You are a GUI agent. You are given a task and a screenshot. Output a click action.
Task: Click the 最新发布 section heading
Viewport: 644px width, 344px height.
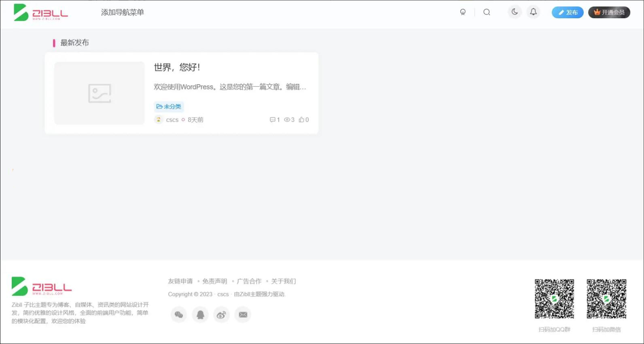[x=74, y=43]
